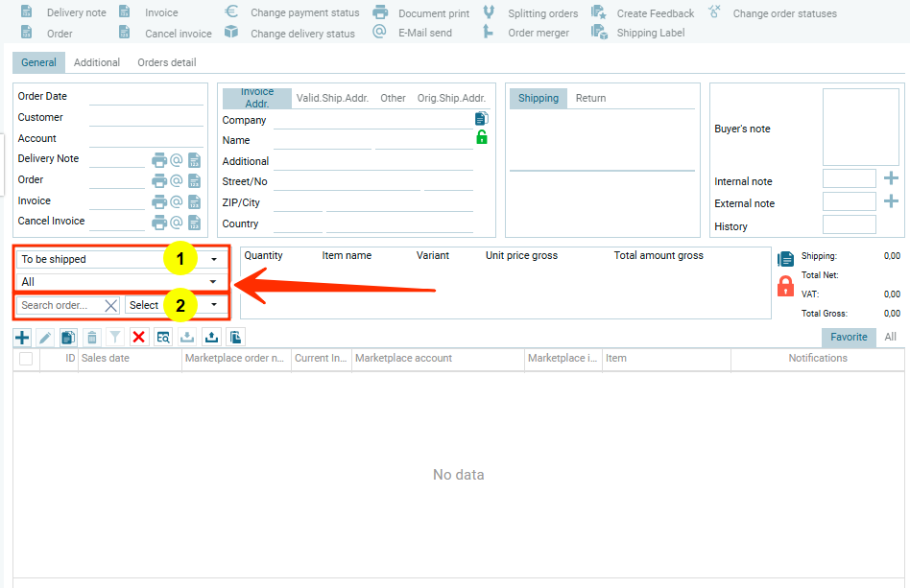Click the green unlock icon beside Name field
The width and height of the screenshot is (910, 588).
482,137
